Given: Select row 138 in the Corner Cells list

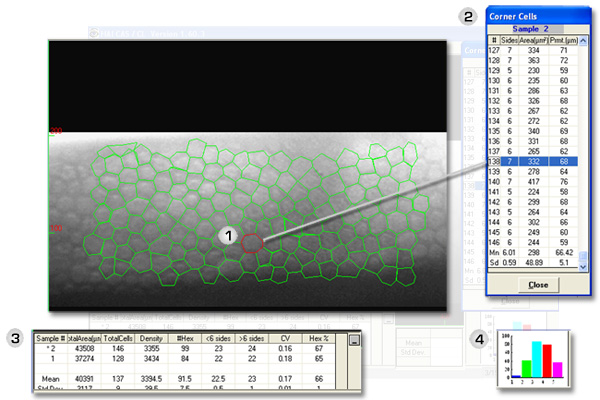Looking at the screenshot, I should 533,162.
